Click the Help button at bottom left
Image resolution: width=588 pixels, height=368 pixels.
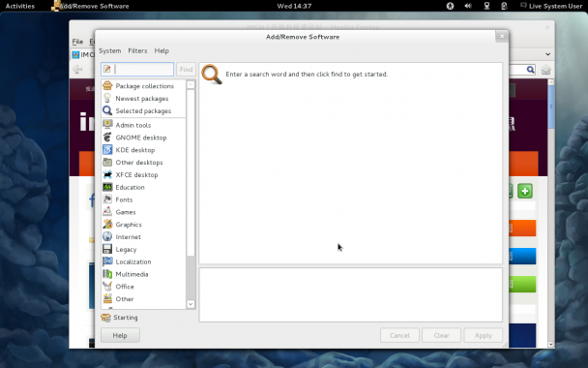120,335
